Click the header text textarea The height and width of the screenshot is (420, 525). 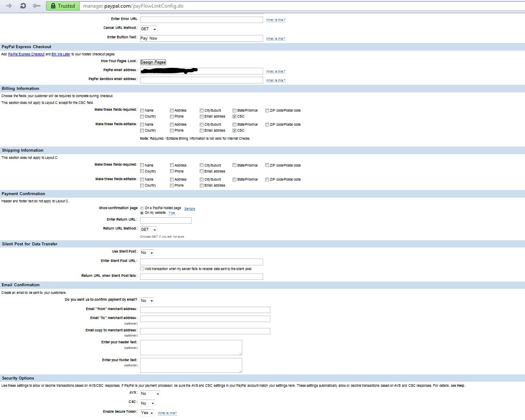(191, 348)
